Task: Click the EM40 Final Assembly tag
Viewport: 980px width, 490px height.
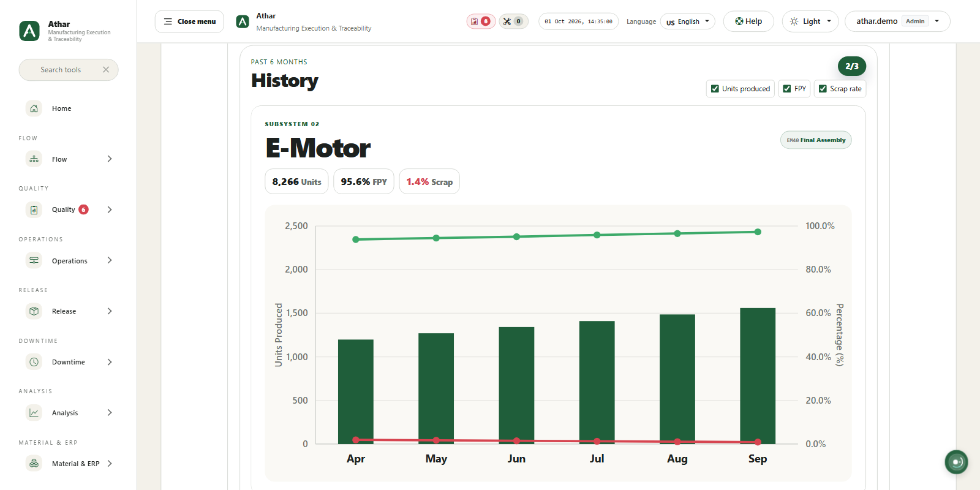Action: click(x=816, y=140)
